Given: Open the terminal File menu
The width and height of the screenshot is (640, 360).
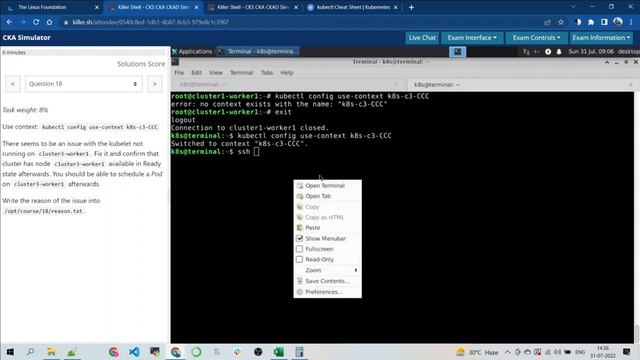Looking at the screenshot, I should (x=179, y=73).
